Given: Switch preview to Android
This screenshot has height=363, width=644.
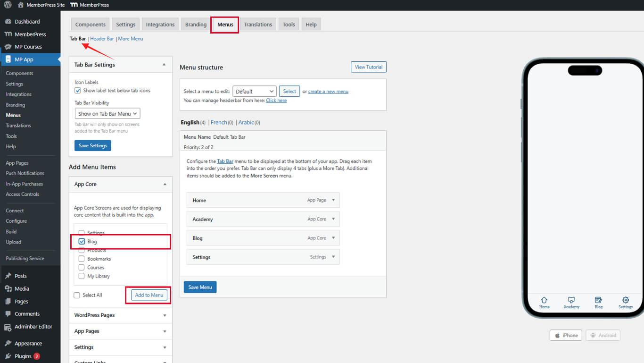Looking at the screenshot, I should 603,335.
